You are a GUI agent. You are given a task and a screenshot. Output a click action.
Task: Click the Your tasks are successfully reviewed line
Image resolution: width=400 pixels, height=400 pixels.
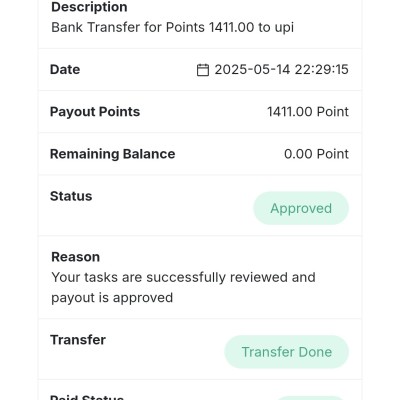(x=183, y=277)
